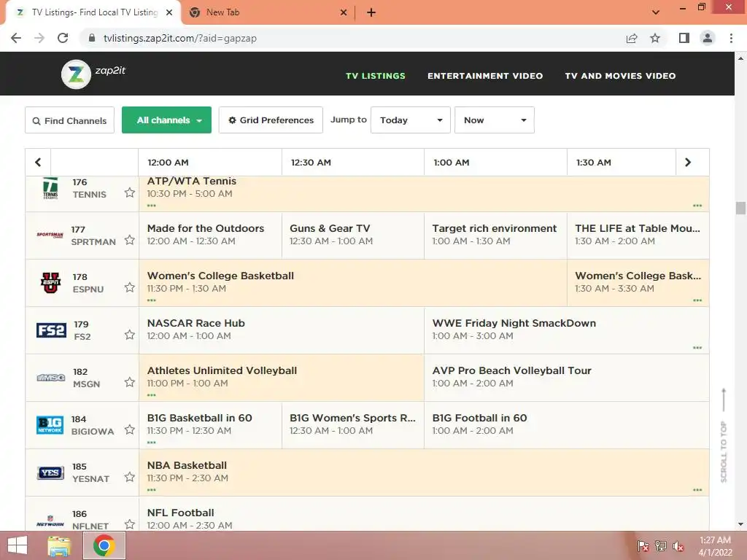Viewport: 747px width, 560px height.
Task: Open Grid Preferences button
Action: pyautogui.click(x=271, y=120)
